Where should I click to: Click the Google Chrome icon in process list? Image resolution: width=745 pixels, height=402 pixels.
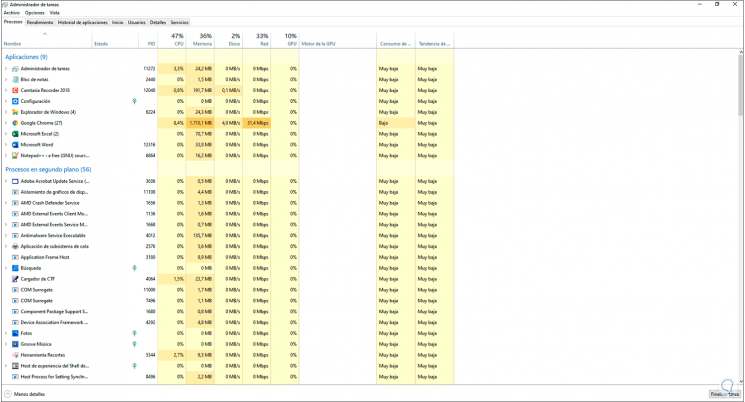point(15,123)
